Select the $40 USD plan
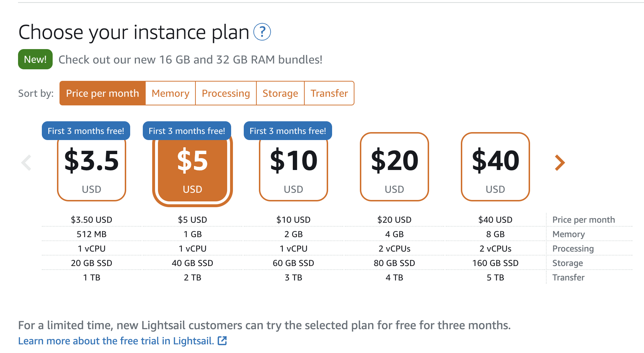 coord(495,167)
